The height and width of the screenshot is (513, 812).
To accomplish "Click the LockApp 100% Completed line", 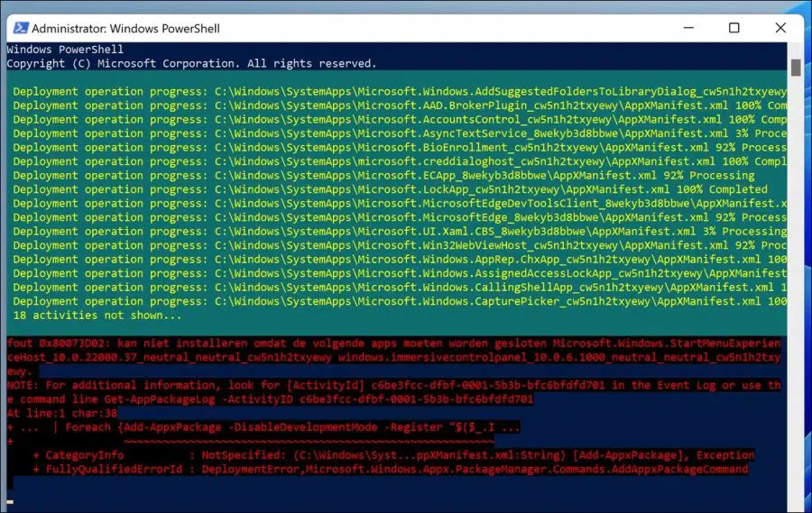I will (391, 189).
